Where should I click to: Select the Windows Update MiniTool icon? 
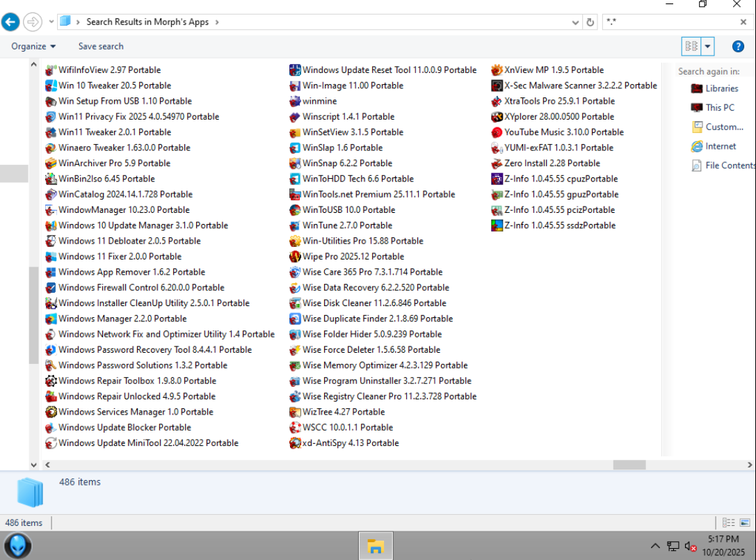51,443
